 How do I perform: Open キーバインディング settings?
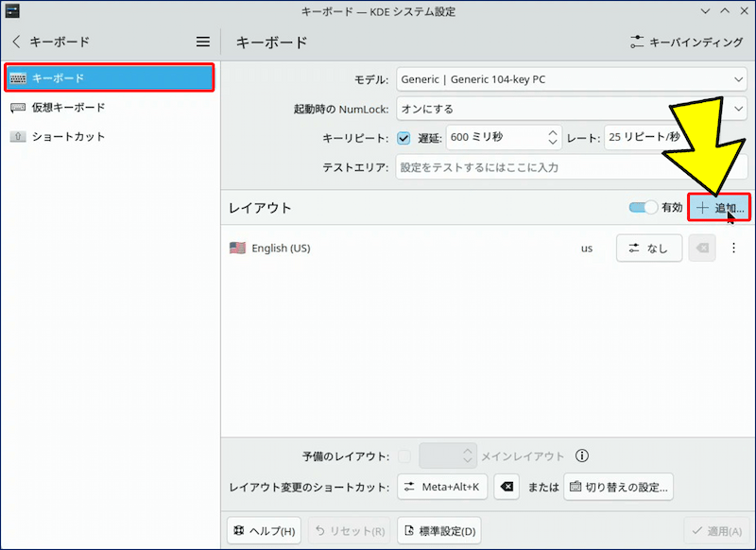(687, 43)
